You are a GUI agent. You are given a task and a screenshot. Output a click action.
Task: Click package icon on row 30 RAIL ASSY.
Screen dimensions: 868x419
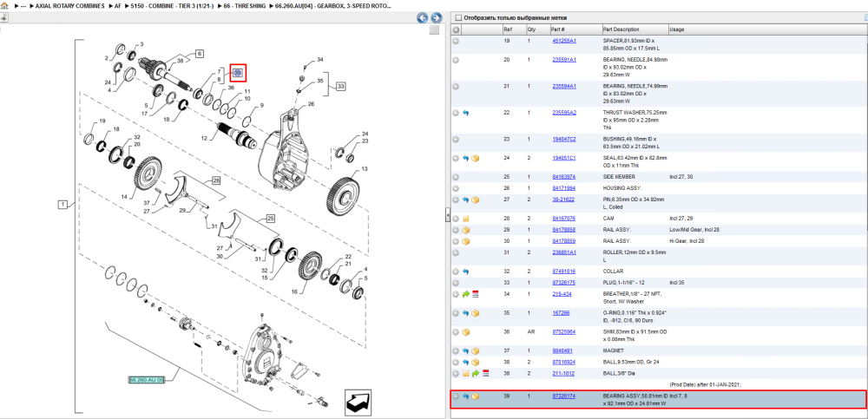pyautogui.click(x=465, y=241)
